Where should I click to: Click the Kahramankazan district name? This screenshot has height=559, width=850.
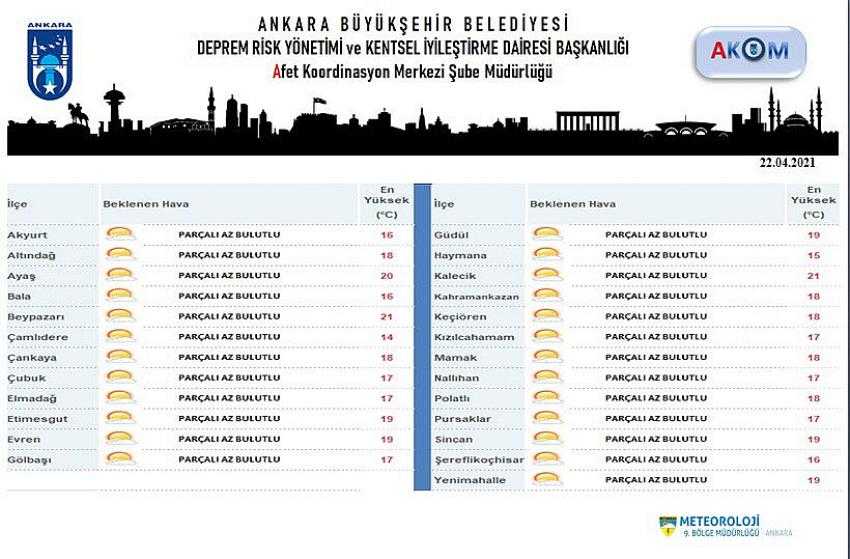pyautogui.click(x=476, y=297)
